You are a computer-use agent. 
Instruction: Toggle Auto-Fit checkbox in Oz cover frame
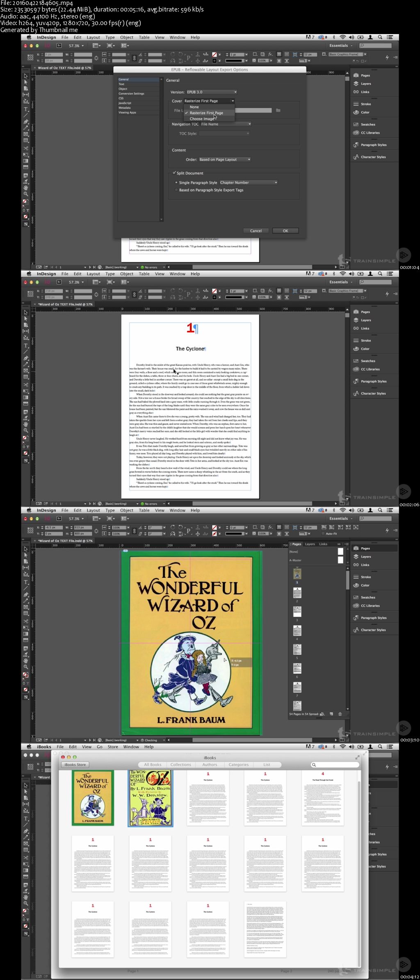click(323, 534)
